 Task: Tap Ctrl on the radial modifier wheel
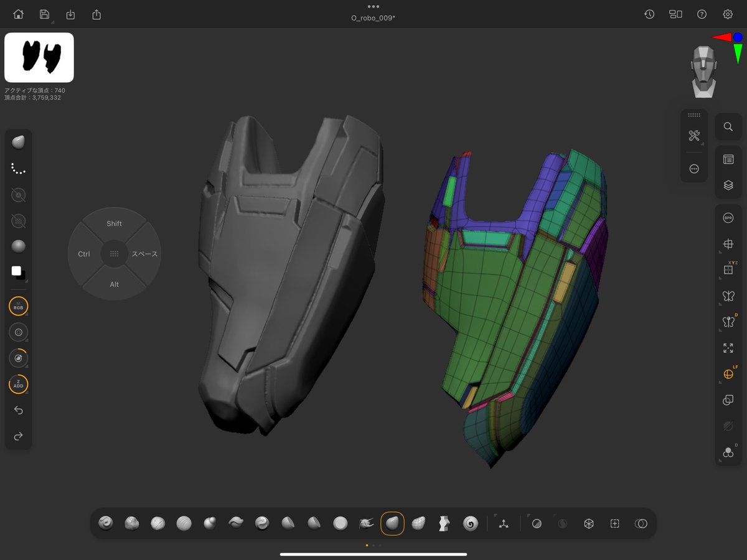tap(84, 254)
